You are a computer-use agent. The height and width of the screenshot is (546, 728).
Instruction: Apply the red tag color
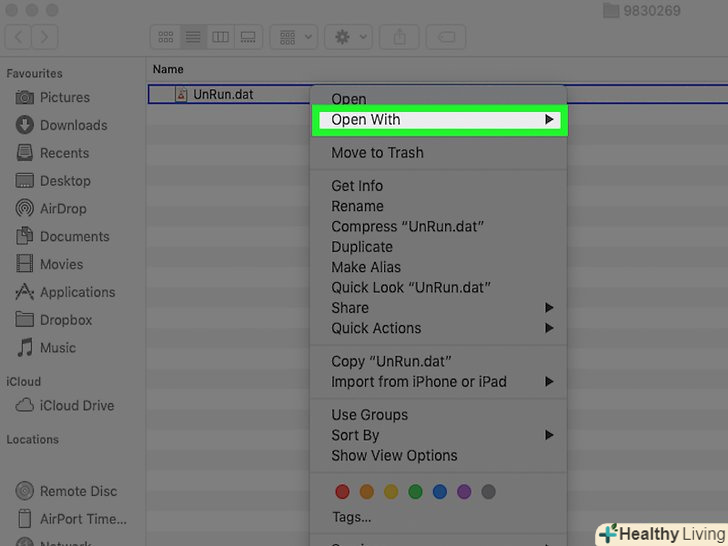tap(342, 492)
